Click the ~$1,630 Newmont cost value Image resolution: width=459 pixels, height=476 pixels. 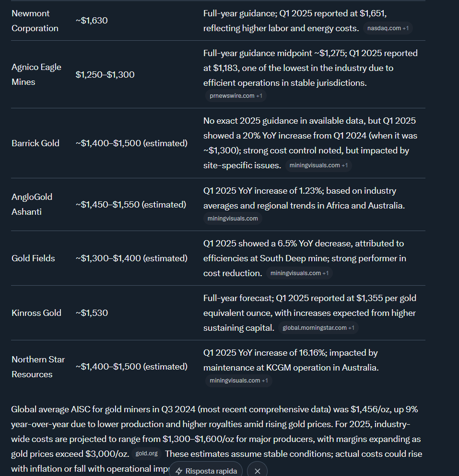(92, 21)
